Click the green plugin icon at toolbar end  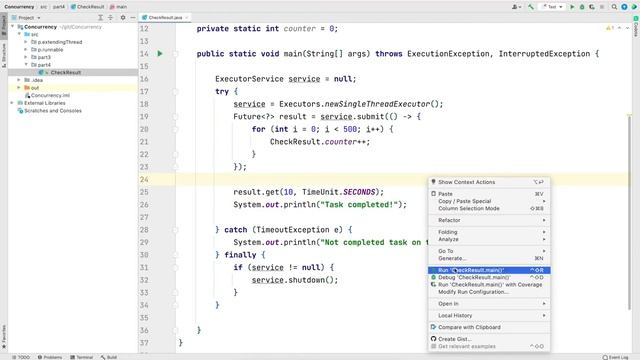[634, 7]
